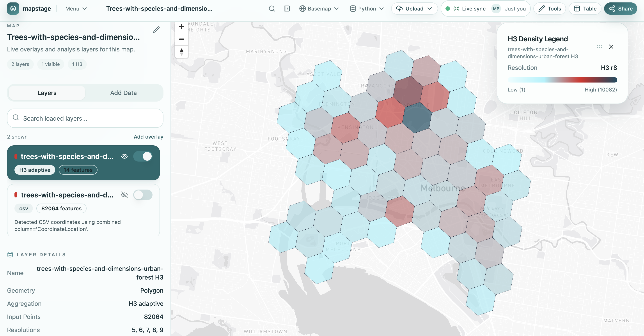Image resolution: width=644 pixels, height=336 pixels.
Task: Disable the trees-with-species H3 adaptive layer
Action: click(x=143, y=156)
